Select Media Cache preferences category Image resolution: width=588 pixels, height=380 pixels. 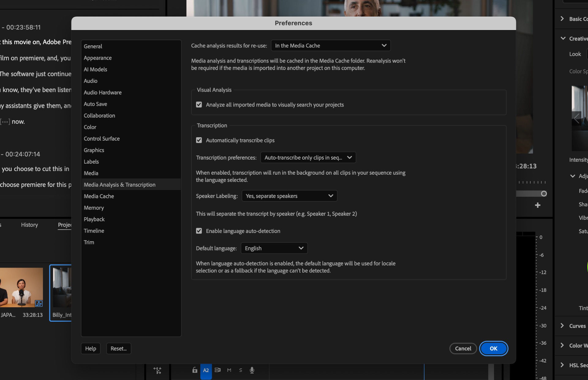(99, 196)
